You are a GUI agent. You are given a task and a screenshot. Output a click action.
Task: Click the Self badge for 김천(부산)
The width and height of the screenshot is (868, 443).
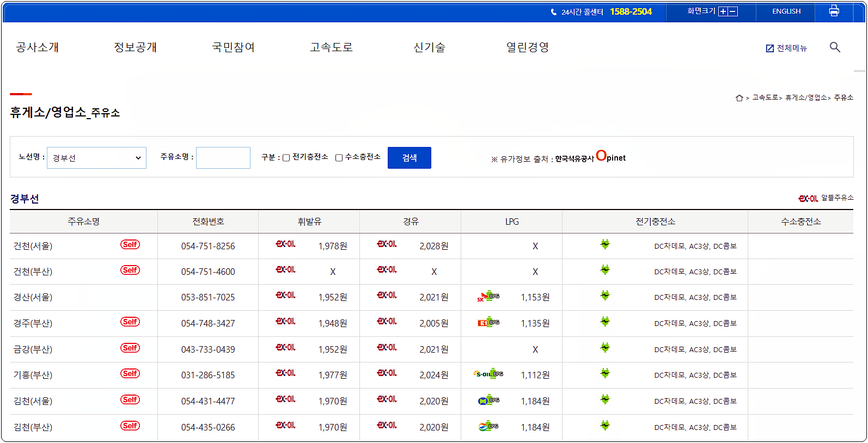pyautogui.click(x=130, y=426)
